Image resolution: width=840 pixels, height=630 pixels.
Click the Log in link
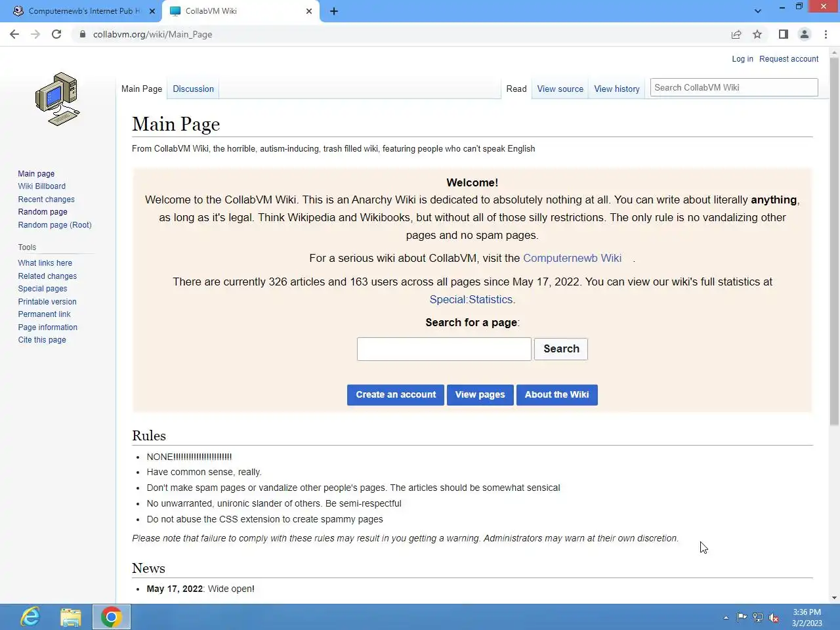click(x=743, y=59)
